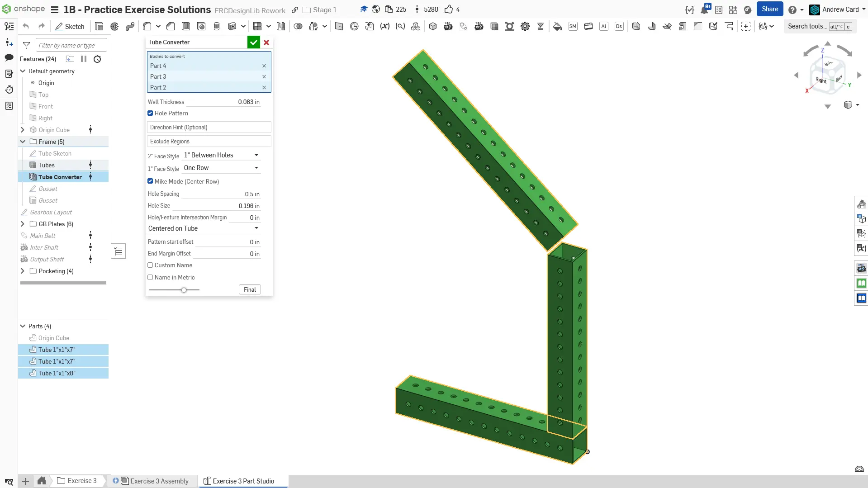Enable the Custom Name checkbox
This screenshot has height=488, width=868.
[150, 265]
